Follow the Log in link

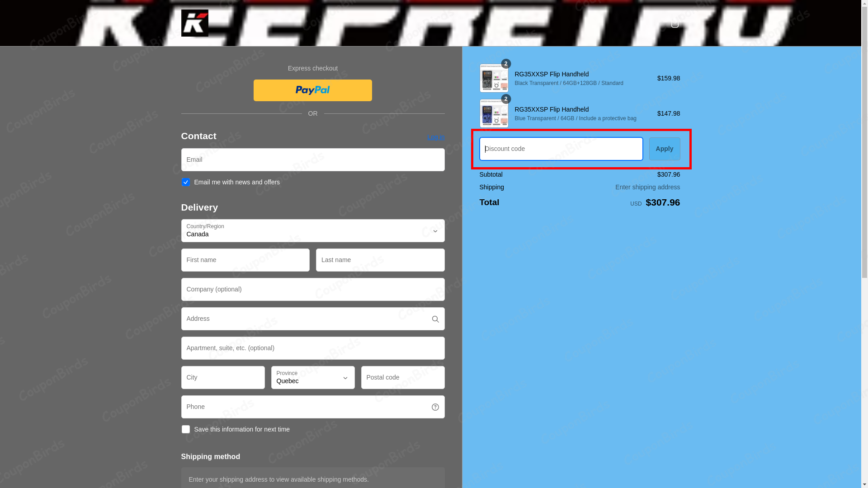coord(436,137)
